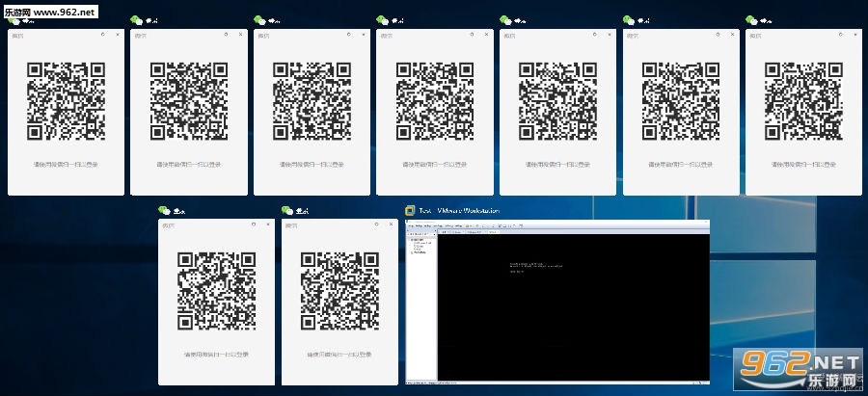Image resolution: width=868 pixels, height=396 pixels.
Task: Close the second bottom-row WeChat login window
Action: (x=391, y=224)
